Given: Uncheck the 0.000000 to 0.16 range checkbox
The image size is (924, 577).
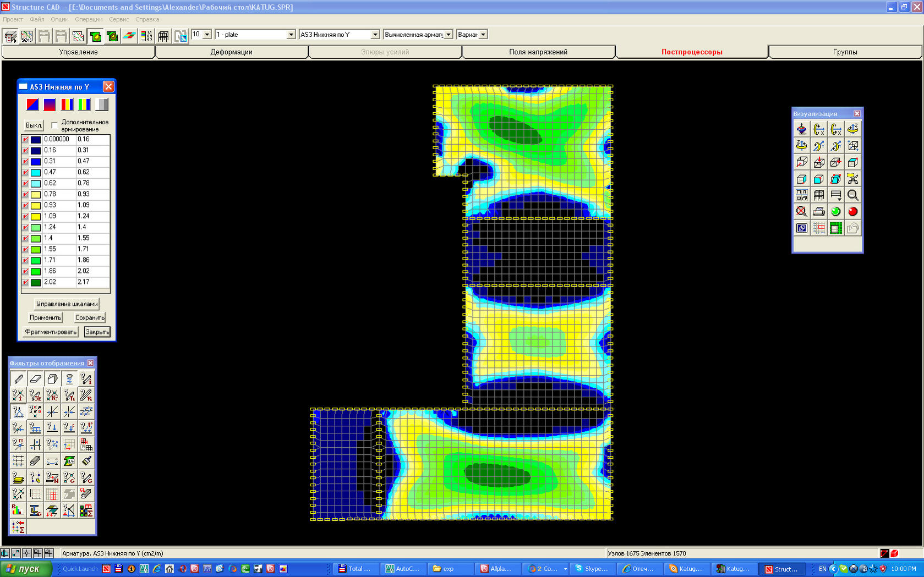Looking at the screenshot, I should pyautogui.click(x=25, y=140).
